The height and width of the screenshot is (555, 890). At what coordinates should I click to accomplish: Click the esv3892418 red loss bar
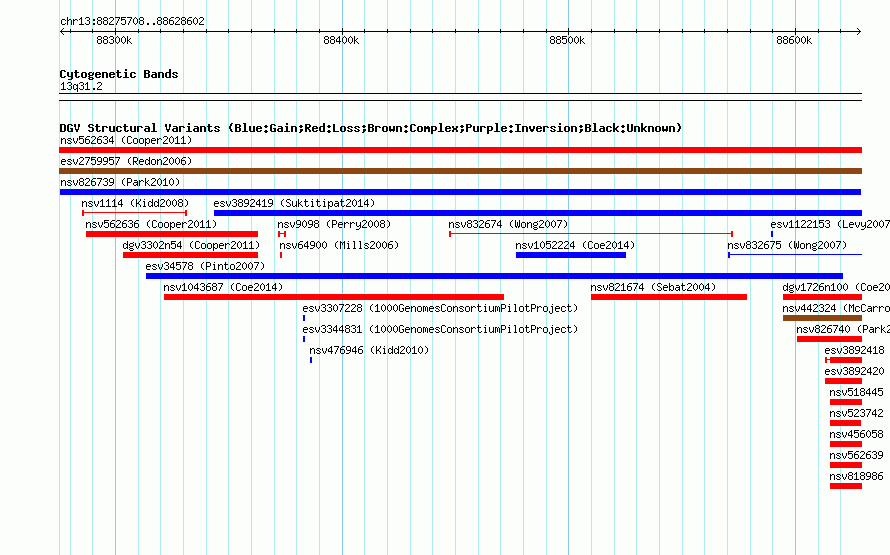[x=844, y=360]
